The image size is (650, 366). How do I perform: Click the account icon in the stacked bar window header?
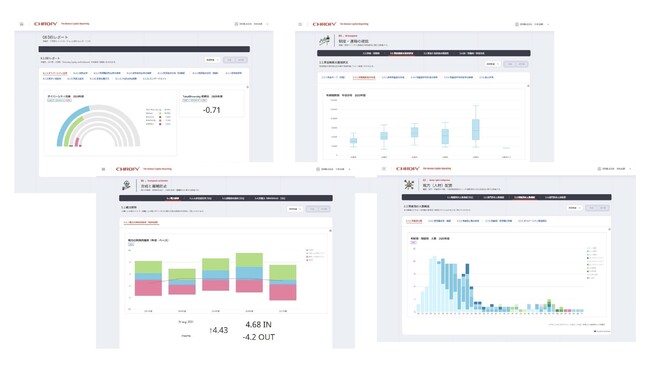tap(318, 169)
